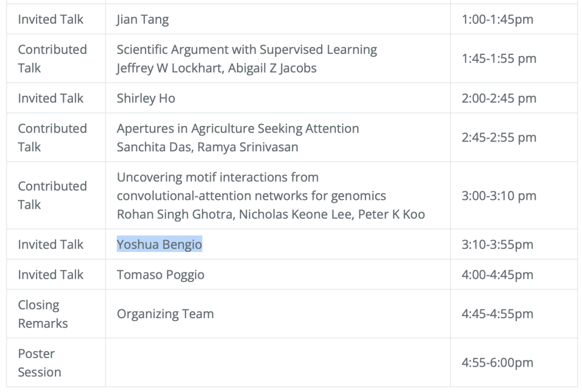Screen dimensions: 582x392
Task: Click the 4:45-4:55pm time cell
Action: coord(497,314)
